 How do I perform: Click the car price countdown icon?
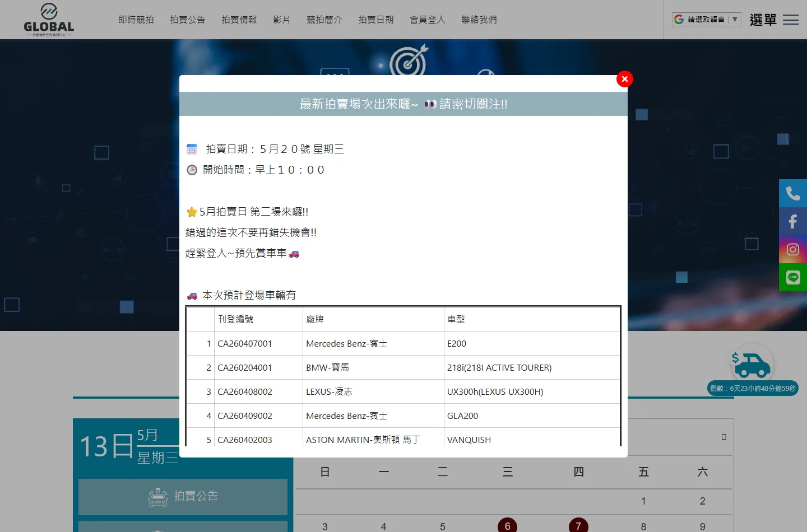pyautogui.click(x=752, y=364)
